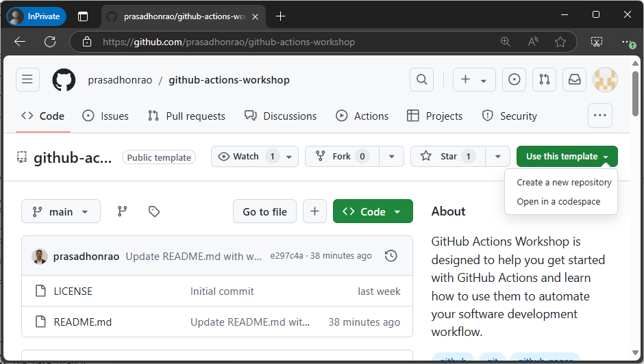The image size is (644, 364).
Task: Click the Go to file button
Action: click(x=264, y=211)
